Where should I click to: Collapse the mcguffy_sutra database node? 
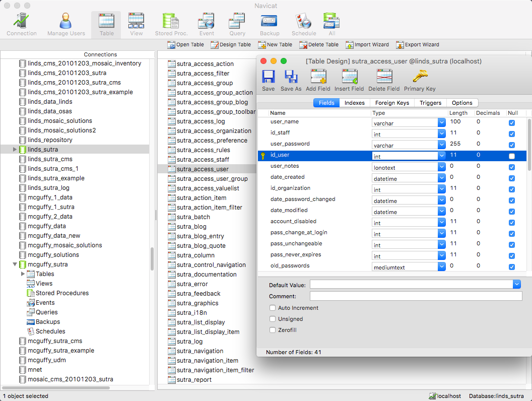tap(15, 264)
